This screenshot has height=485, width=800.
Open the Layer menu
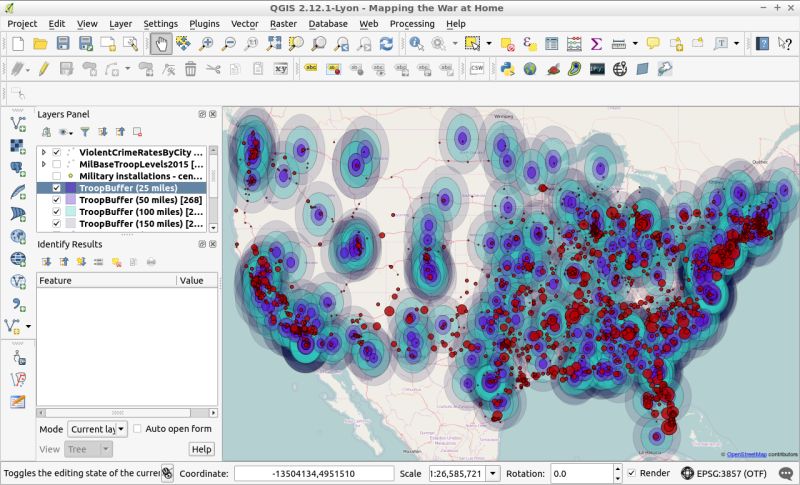(x=120, y=23)
